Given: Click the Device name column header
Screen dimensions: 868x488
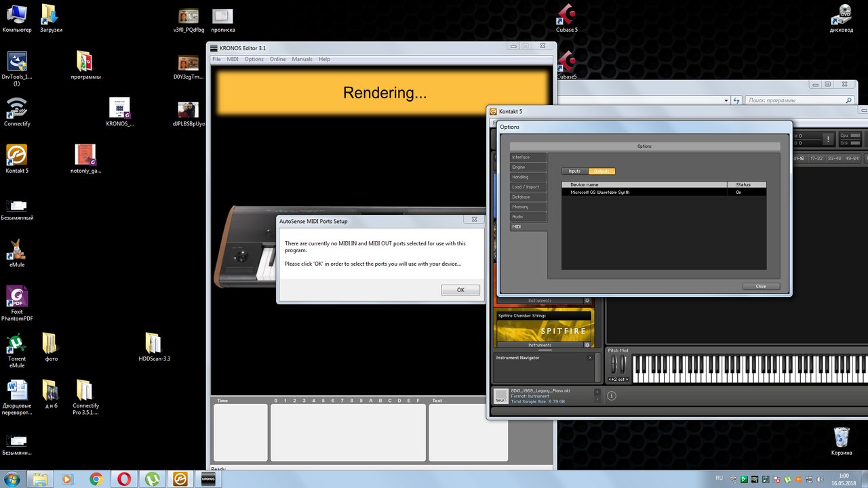Looking at the screenshot, I should [644, 184].
